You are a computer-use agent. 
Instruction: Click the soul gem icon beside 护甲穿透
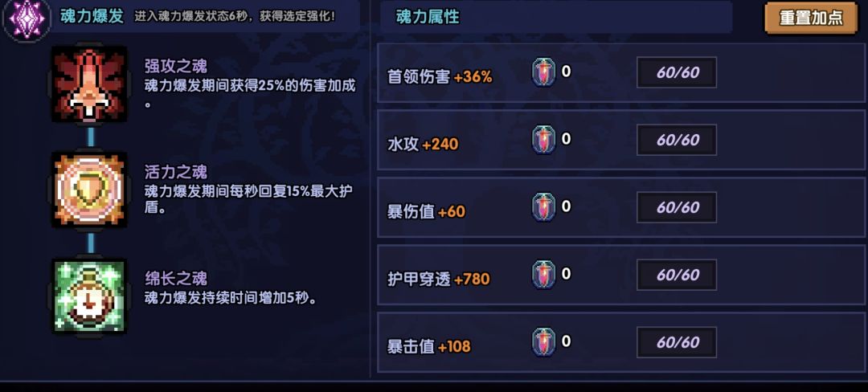pos(544,276)
